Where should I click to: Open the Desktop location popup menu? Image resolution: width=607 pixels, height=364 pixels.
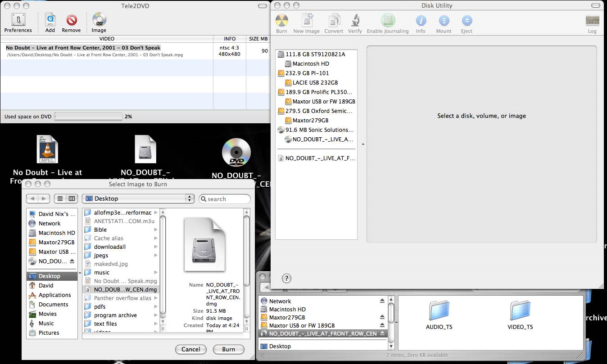click(x=138, y=198)
